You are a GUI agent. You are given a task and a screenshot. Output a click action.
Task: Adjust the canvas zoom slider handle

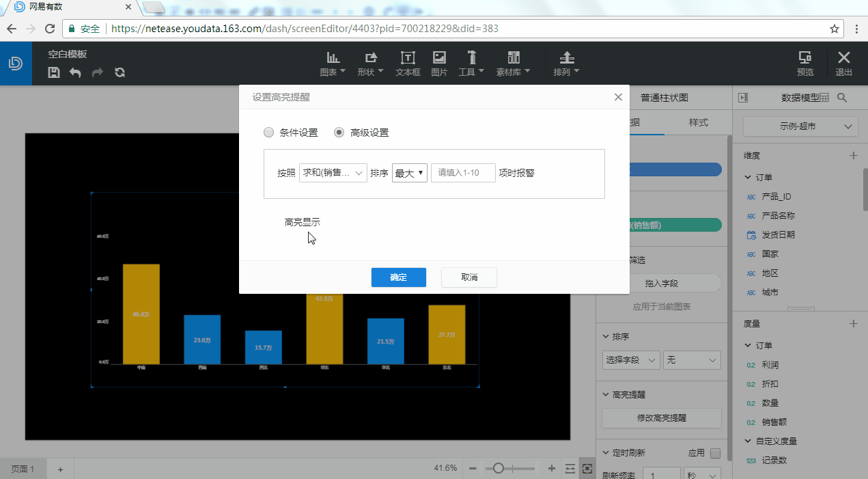499,468
